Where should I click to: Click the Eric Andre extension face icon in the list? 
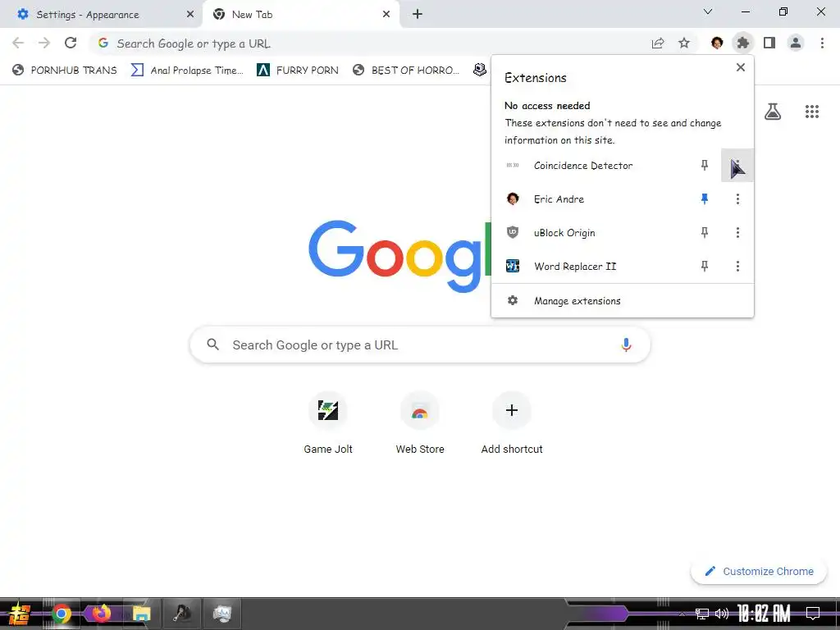tap(513, 199)
